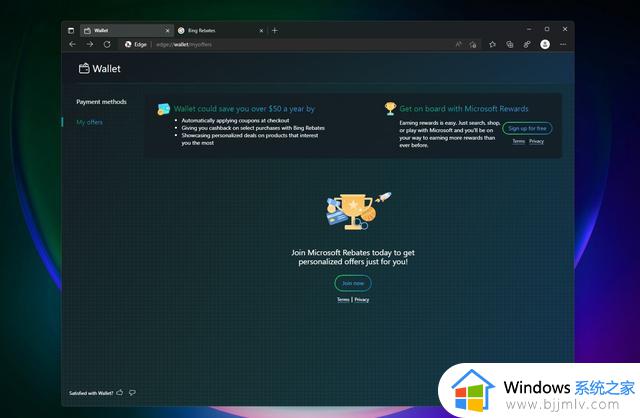Open Privacy link below Join now
Screen dimensions: 640x418
tap(362, 299)
